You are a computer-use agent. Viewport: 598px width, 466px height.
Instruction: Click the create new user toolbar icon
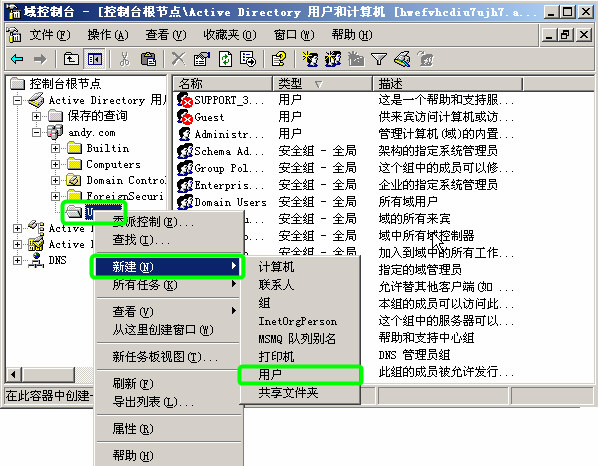click(310, 59)
